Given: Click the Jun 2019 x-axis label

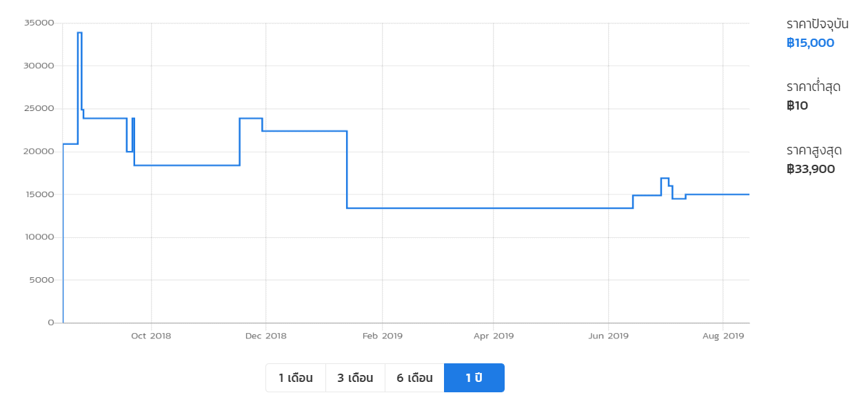Looking at the screenshot, I should [x=609, y=336].
